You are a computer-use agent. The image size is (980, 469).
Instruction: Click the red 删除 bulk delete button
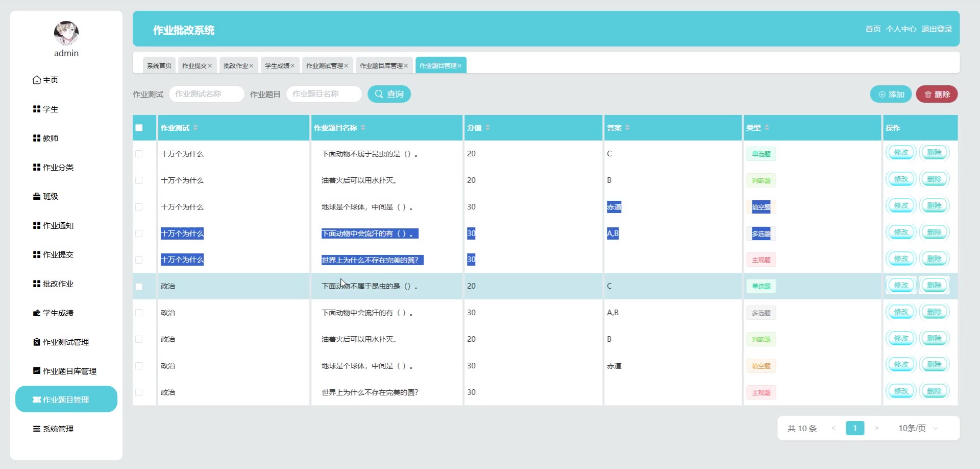click(x=937, y=94)
